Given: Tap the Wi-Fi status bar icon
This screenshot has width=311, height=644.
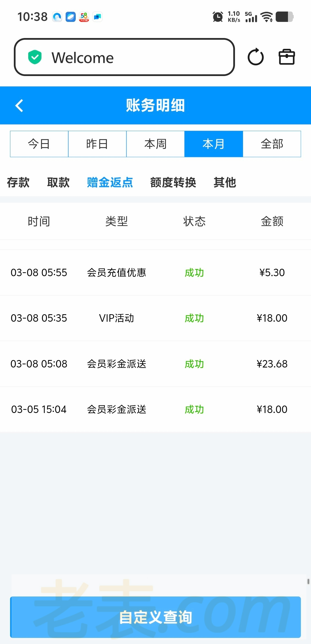Looking at the screenshot, I should [x=267, y=17].
